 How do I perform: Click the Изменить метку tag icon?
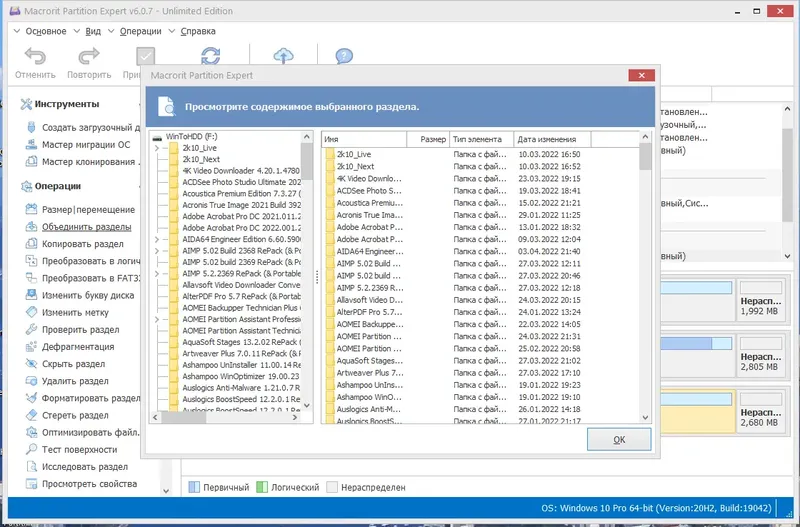click(x=32, y=312)
